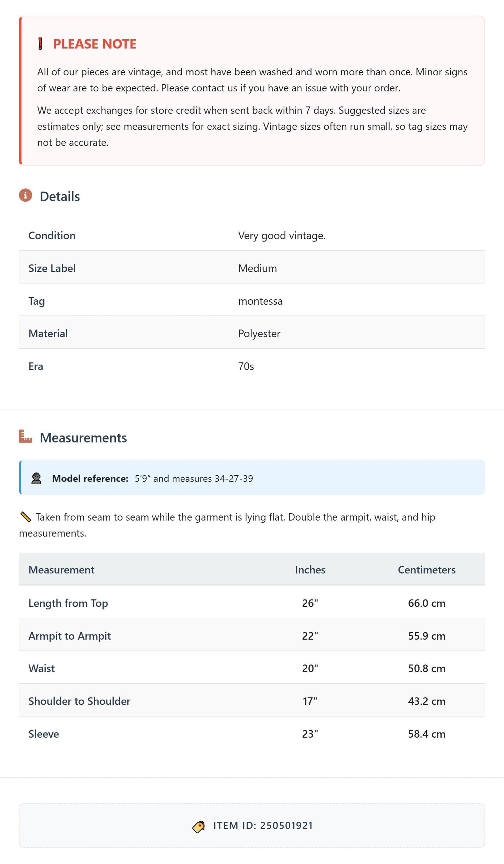Click the Size Label Medium value
Image resolution: width=504 pixels, height=864 pixels.
tap(257, 268)
